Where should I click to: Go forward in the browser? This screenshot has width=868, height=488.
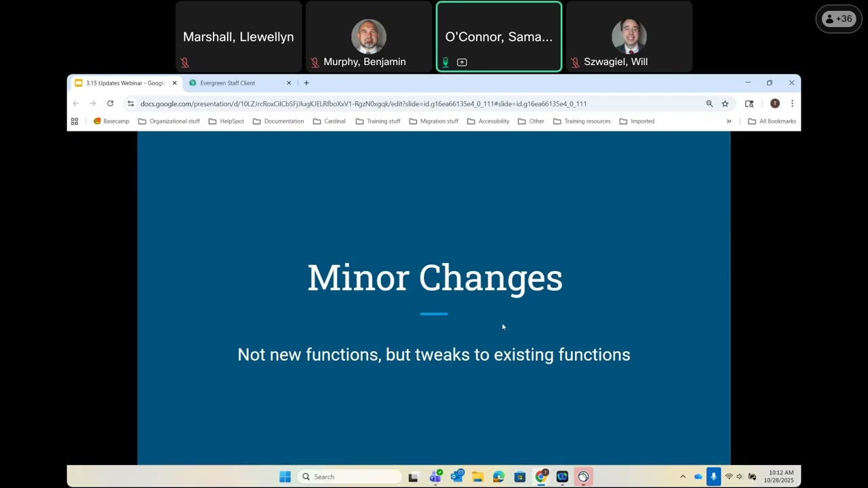(x=93, y=104)
